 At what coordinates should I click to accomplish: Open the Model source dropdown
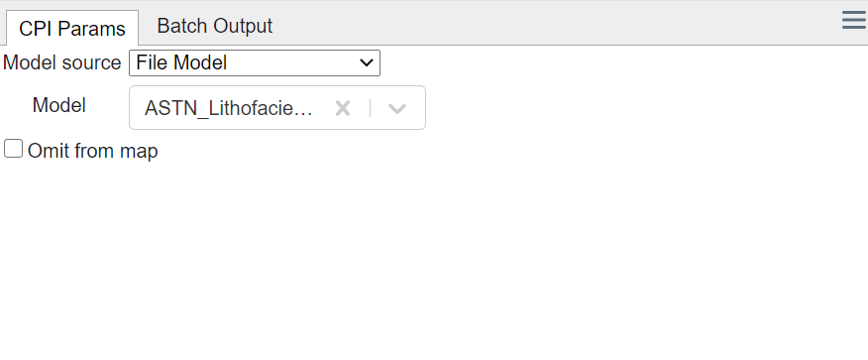pos(255,62)
